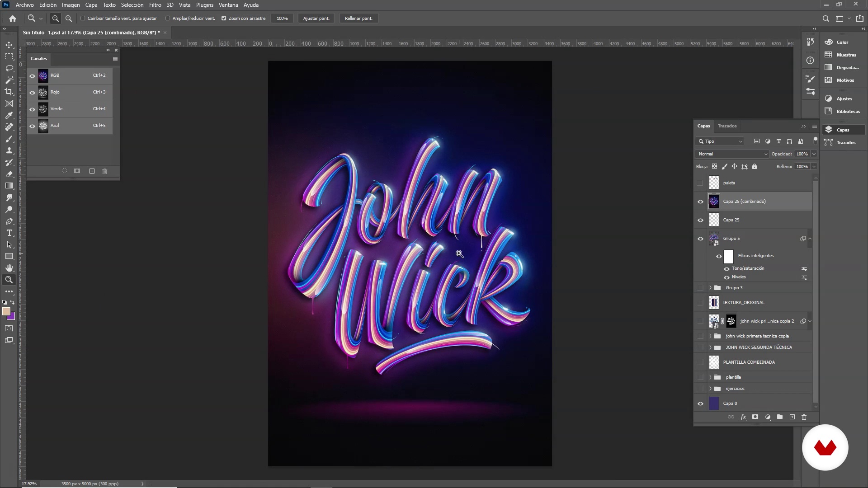Select the Magic Wand tool

9,80
